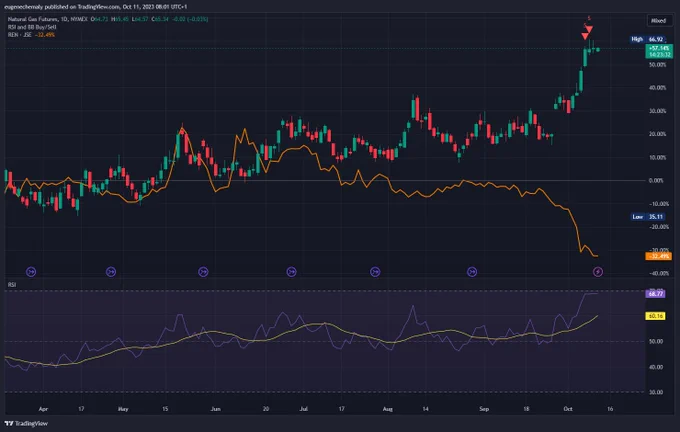Click the Sep date label
Viewport: 680px width, 432px height.
tap(484, 409)
